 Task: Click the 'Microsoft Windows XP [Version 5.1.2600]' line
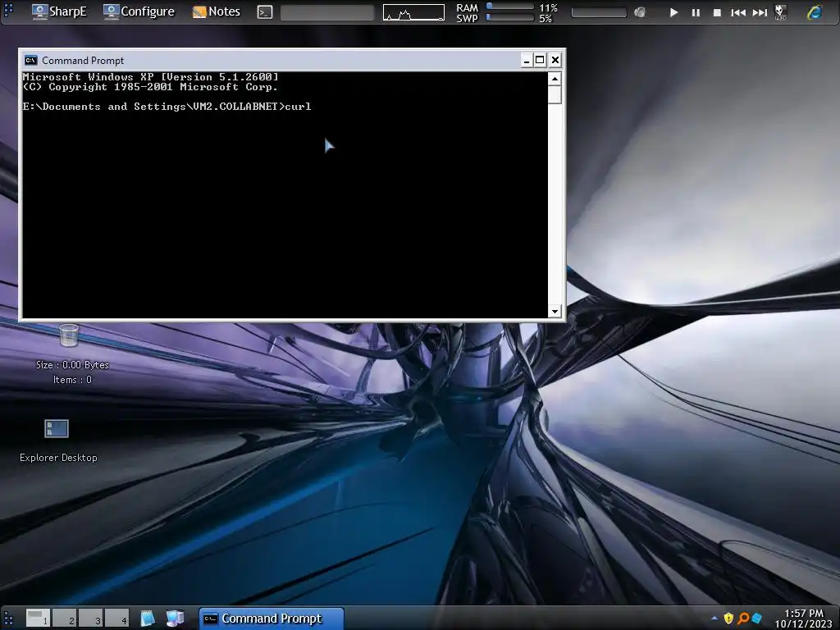[x=151, y=77]
